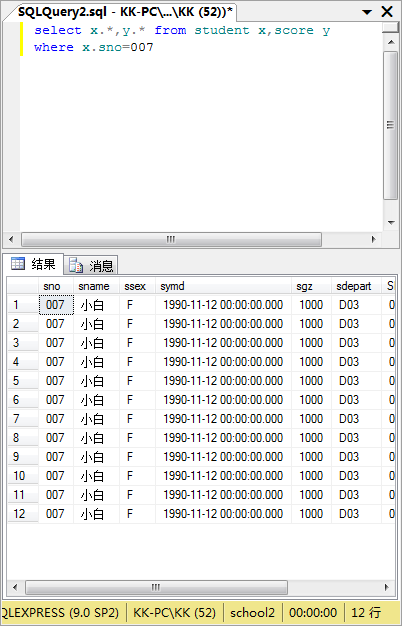The width and height of the screenshot is (402, 626).
Task: Place cursor in query text after 007
Action: [154, 47]
